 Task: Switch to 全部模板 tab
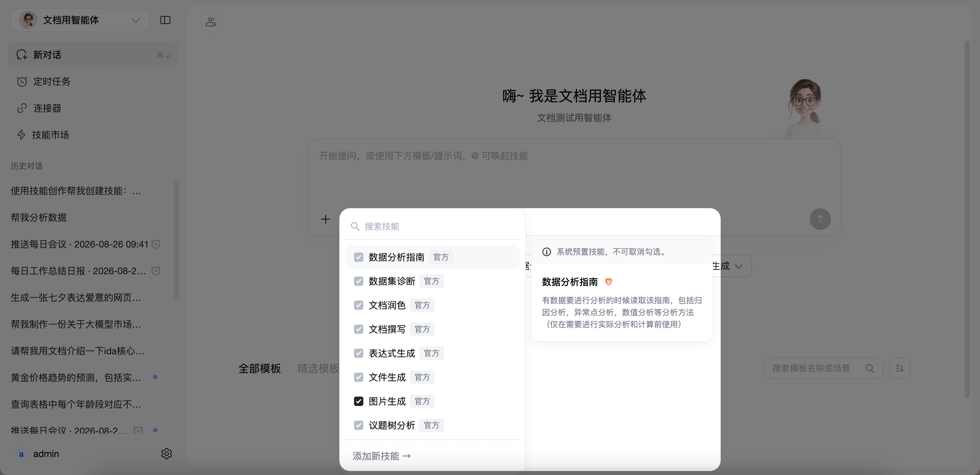pos(259,369)
